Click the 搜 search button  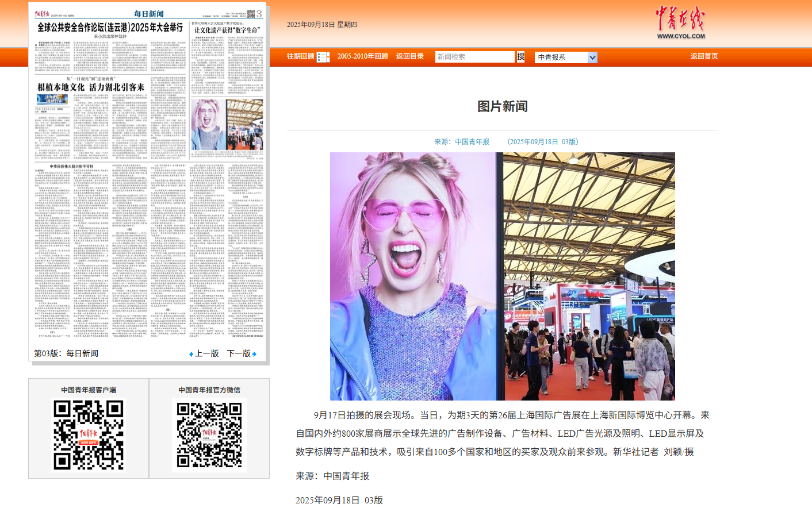coord(521,57)
